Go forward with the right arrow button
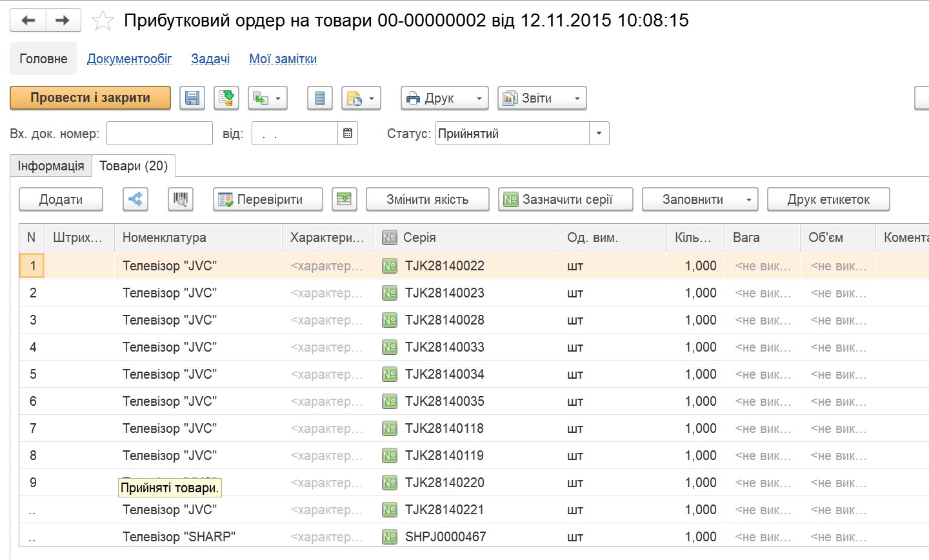Image resolution: width=929 pixels, height=560 pixels. (63, 21)
